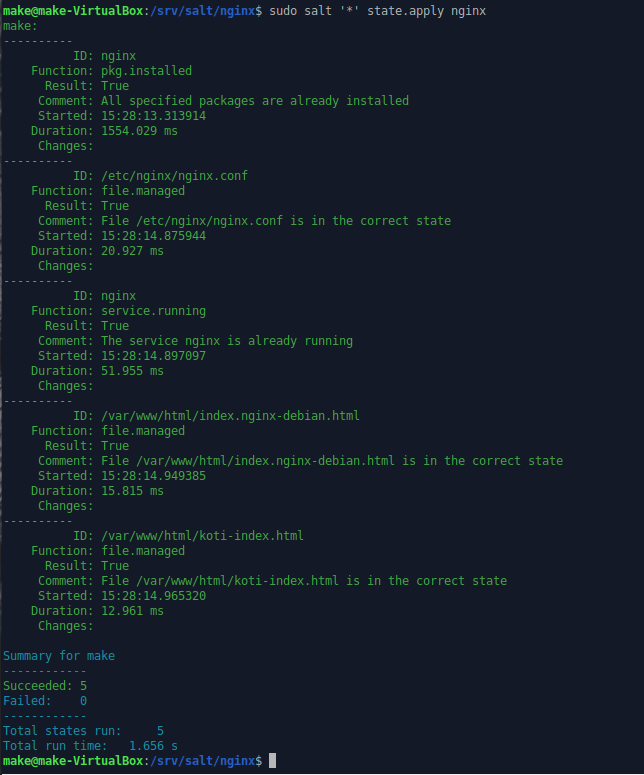
Task: Click the 'Succeeded: 5' summary line
Action: pyautogui.click(x=45, y=686)
